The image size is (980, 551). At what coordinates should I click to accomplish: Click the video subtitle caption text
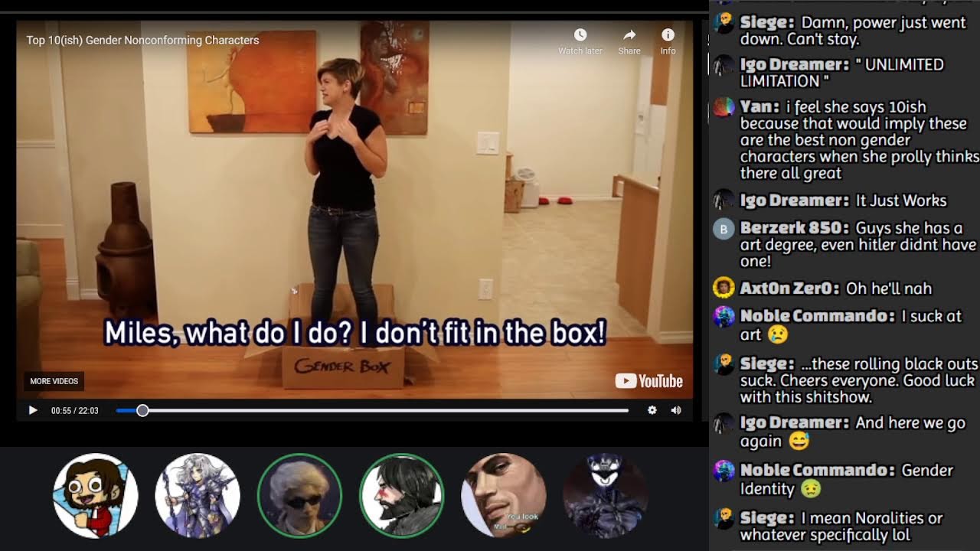(355, 333)
